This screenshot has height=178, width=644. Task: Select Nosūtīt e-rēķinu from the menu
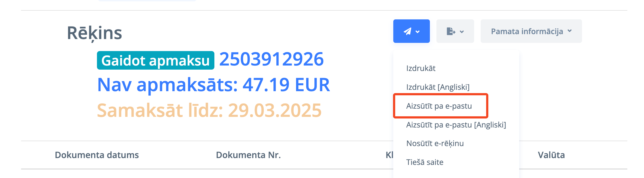pos(435,143)
